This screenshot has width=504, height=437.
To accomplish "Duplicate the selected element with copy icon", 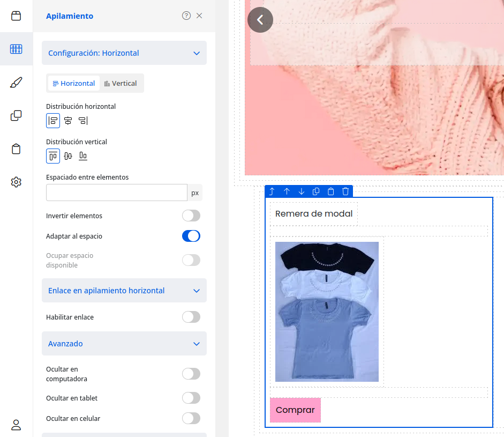I will [x=316, y=191].
